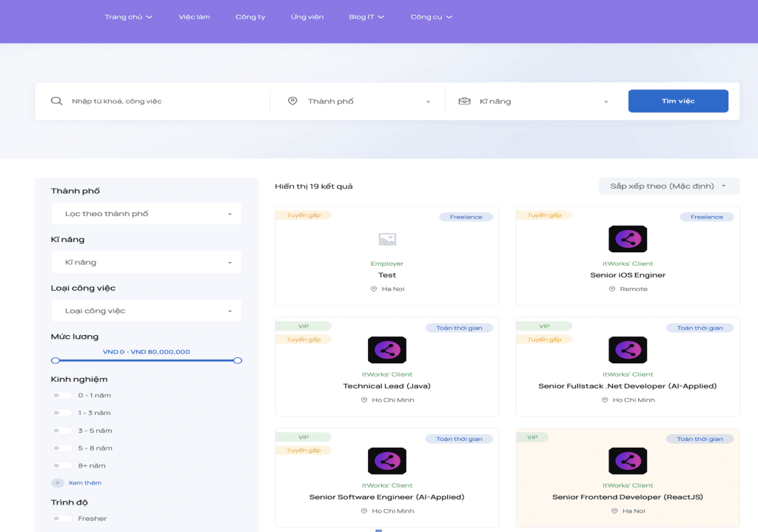Click the plus icon beside Xem thêm
The width and height of the screenshot is (758, 532).
click(58, 482)
